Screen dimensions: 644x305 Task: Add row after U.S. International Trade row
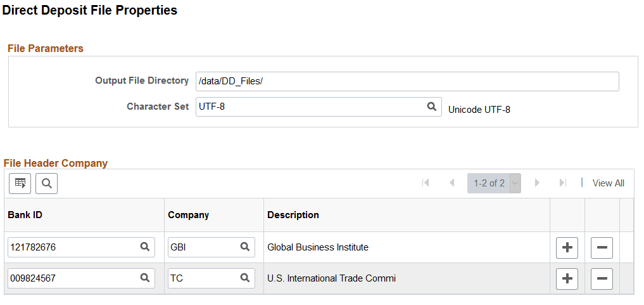(567, 278)
